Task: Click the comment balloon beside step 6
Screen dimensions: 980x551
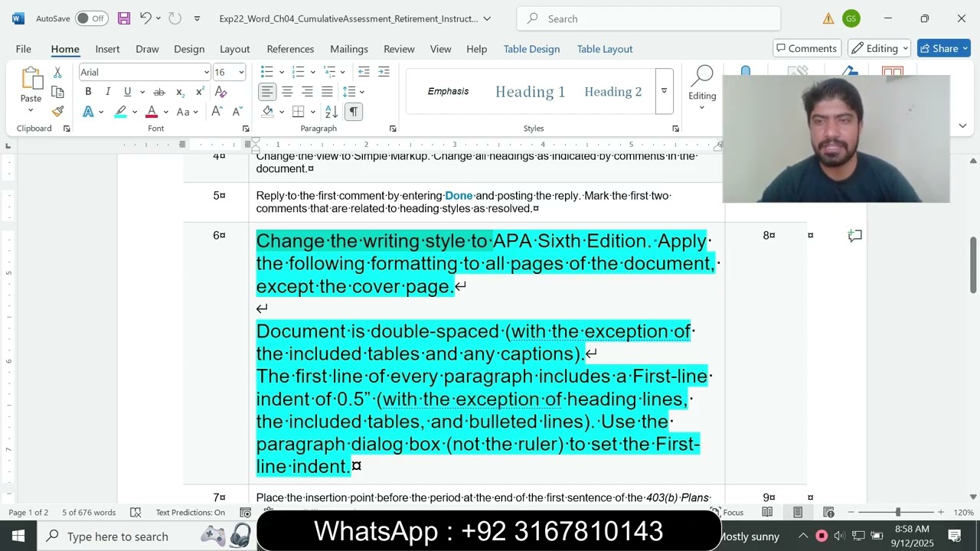Action: pyautogui.click(x=855, y=236)
